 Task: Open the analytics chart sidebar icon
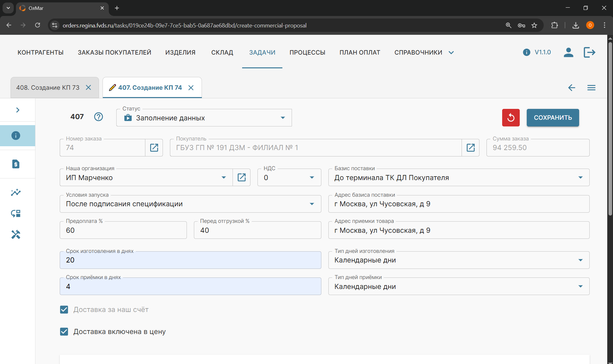16,192
